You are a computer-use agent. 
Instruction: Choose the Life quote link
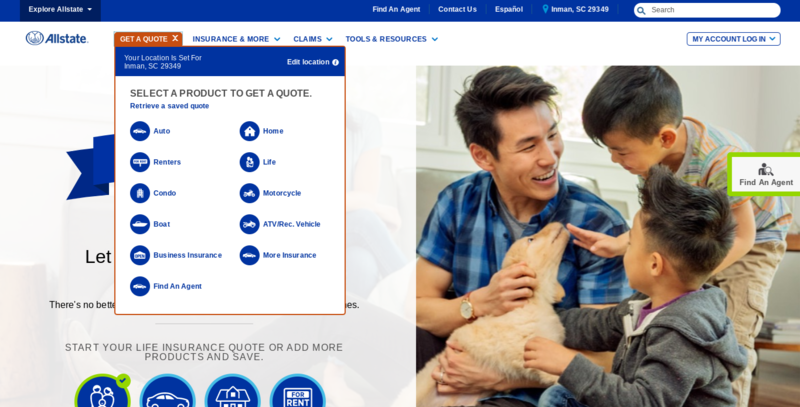(x=269, y=162)
